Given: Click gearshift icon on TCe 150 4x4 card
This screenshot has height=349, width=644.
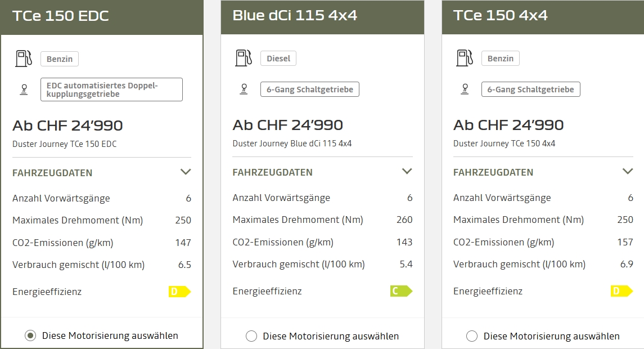Looking at the screenshot, I should tap(465, 89).
